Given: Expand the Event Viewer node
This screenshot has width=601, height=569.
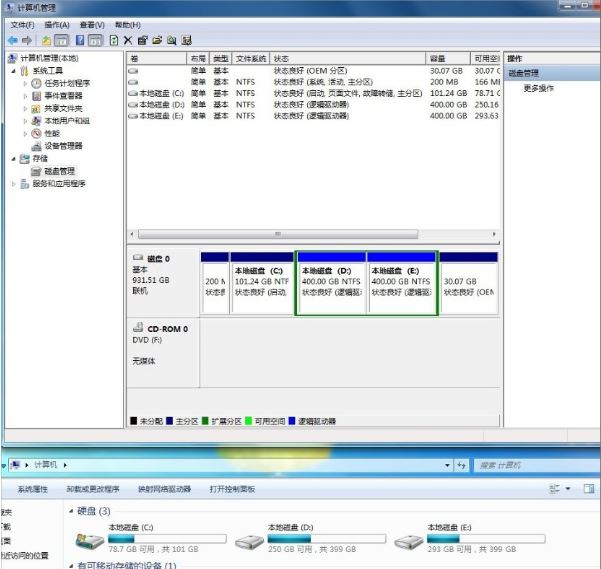Looking at the screenshot, I should click(x=25, y=96).
